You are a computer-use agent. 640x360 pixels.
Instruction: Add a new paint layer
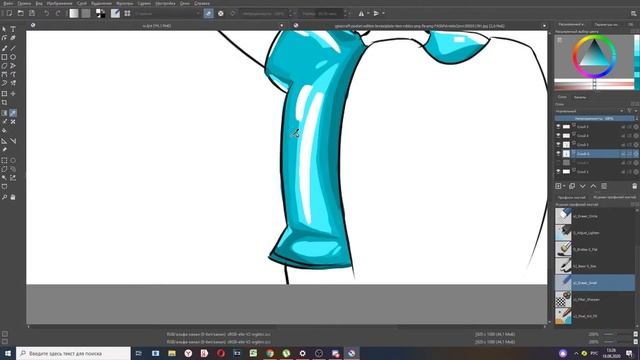(558, 186)
